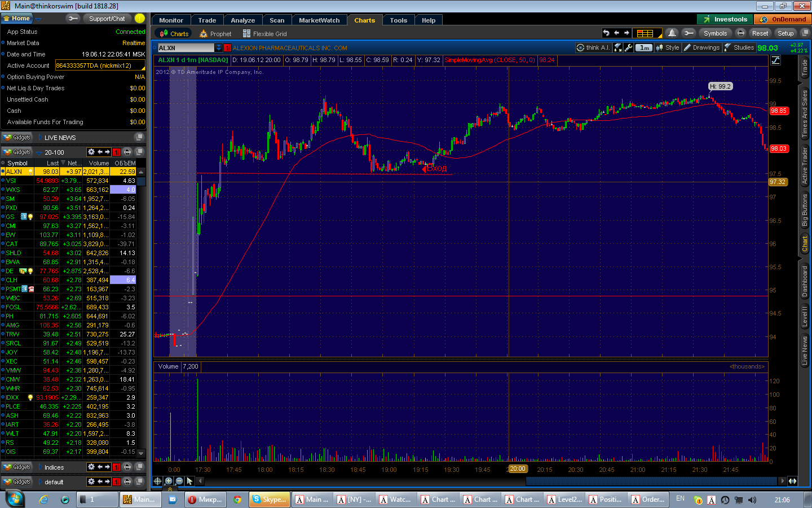Print the 20-100 watchlist
The width and height of the screenshot is (812, 508).
[x=127, y=152]
